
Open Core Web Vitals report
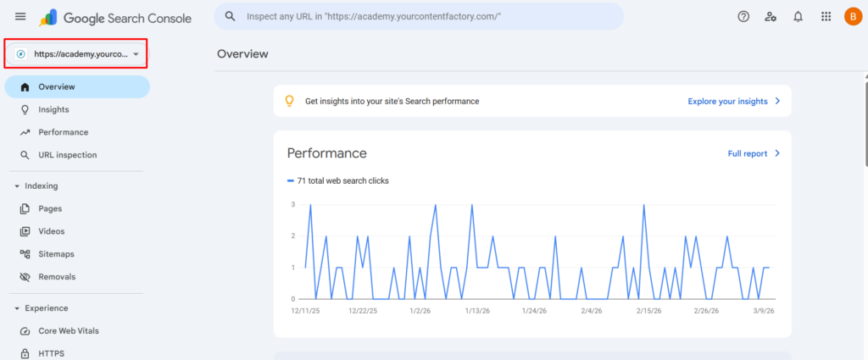[74, 331]
